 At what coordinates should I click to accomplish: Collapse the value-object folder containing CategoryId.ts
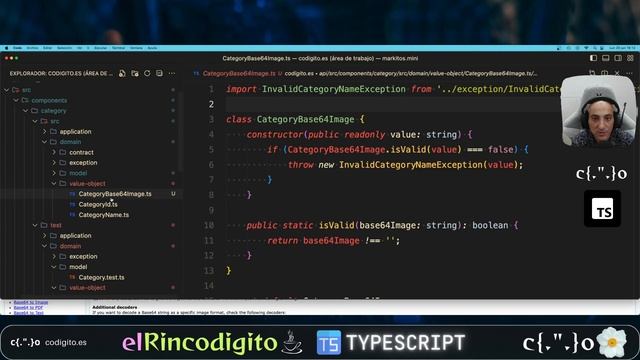[53, 184]
